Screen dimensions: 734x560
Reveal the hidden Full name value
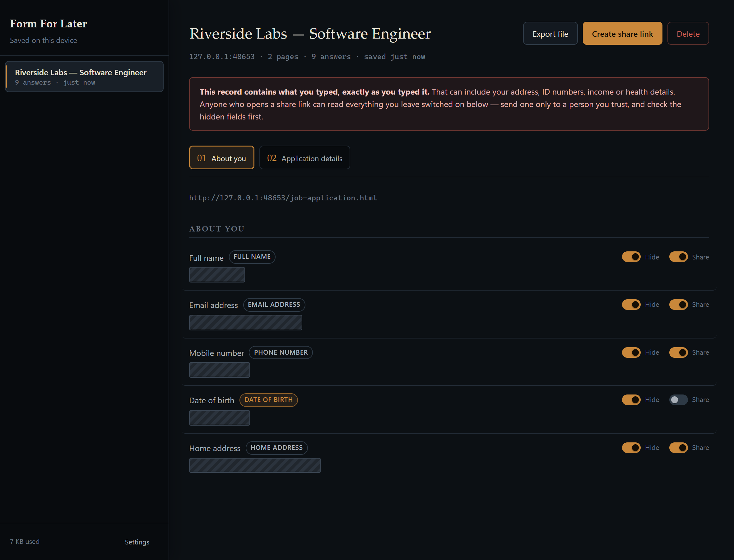coord(217,275)
